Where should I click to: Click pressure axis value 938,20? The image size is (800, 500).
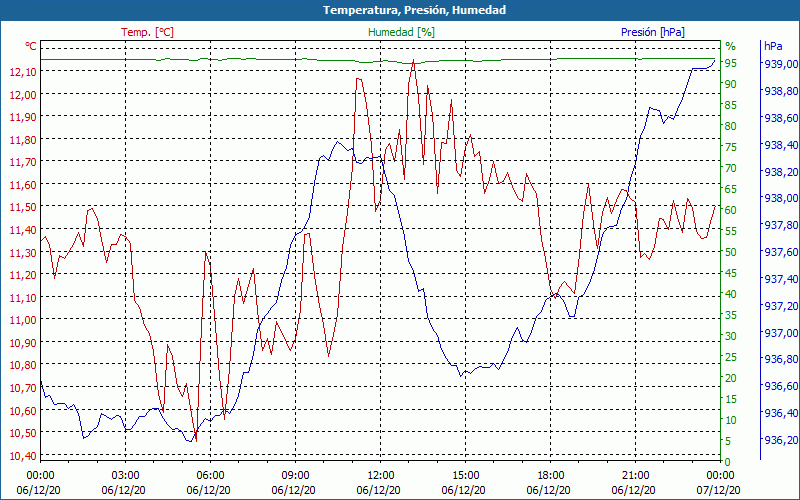779,172
